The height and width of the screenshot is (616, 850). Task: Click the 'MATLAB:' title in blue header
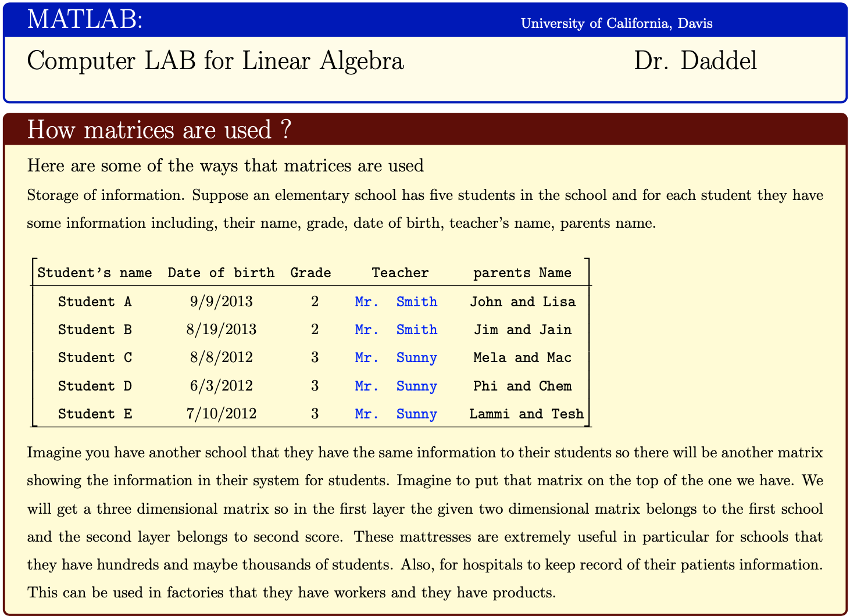tap(85, 20)
